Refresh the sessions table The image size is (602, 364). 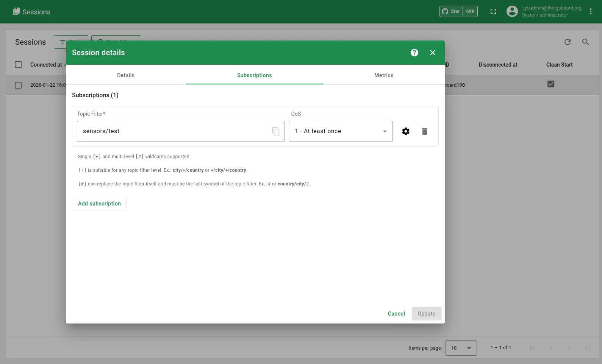pos(568,42)
